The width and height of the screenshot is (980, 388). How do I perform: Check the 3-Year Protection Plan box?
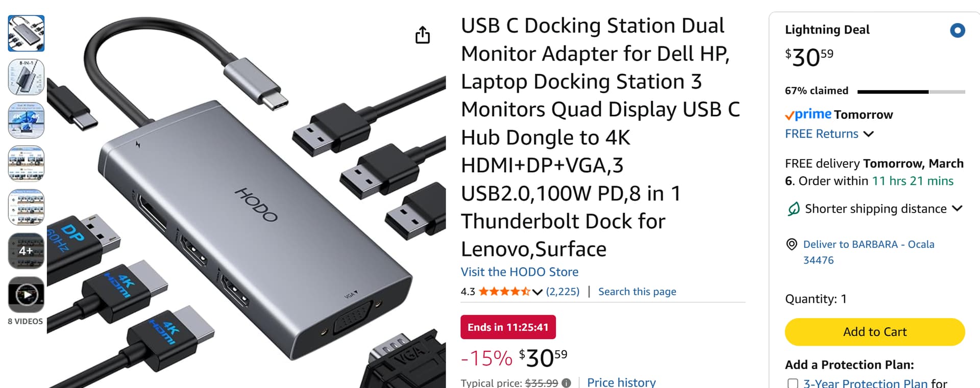793,383
